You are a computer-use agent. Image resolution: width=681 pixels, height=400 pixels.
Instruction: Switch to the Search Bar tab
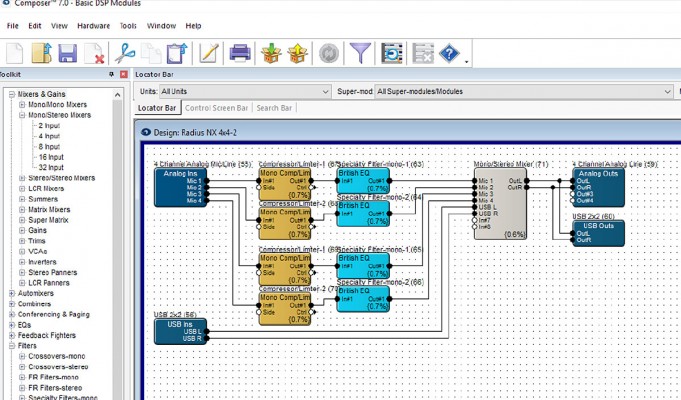click(274, 108)
